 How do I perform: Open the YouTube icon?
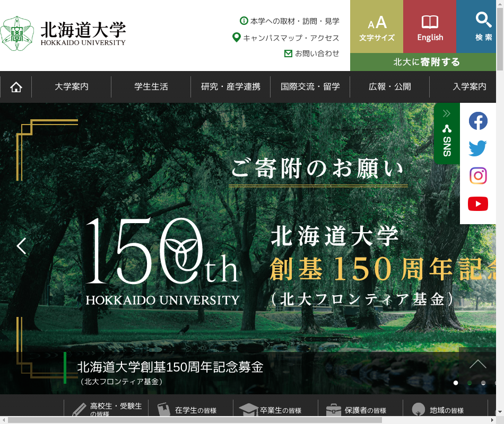477,204
